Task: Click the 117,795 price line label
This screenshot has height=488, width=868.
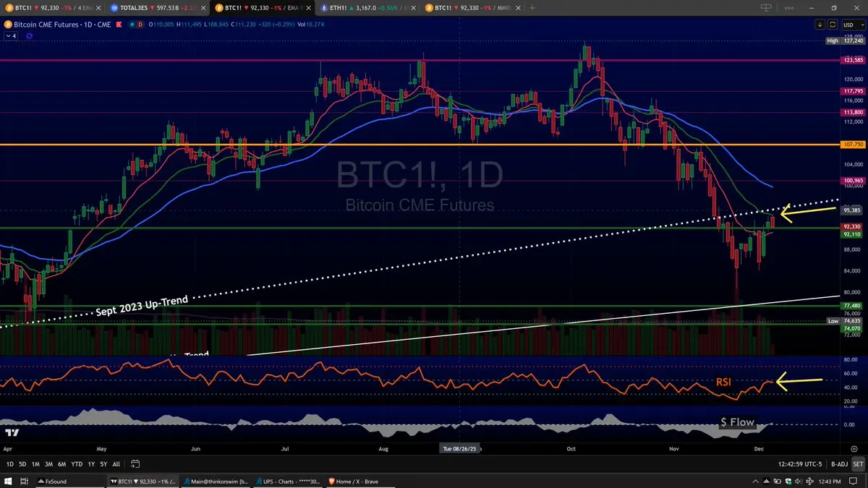Action: pos(853,91)
